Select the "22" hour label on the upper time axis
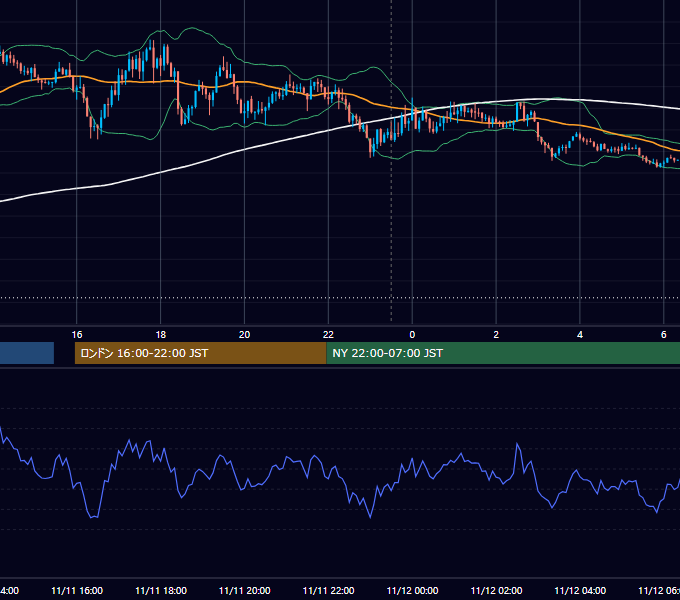 click(x=328, y=335)
